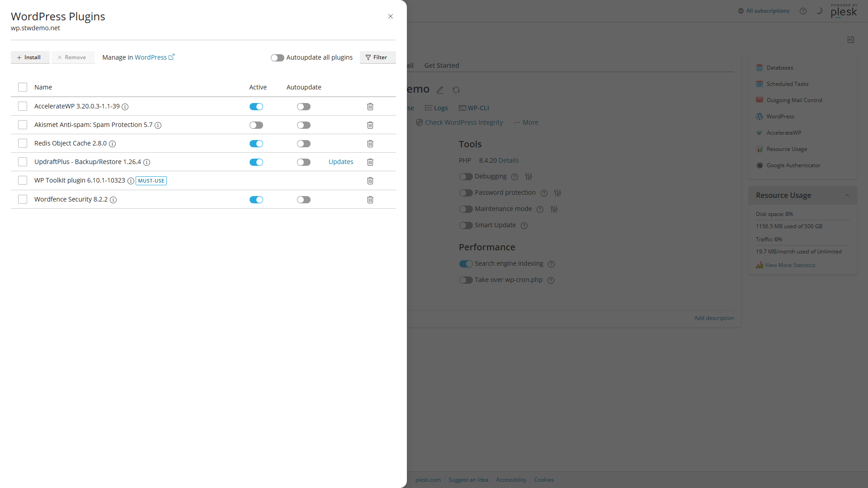The image size is (868, 488).
Task: Click Add description link
Action: (x=714, y=318)
